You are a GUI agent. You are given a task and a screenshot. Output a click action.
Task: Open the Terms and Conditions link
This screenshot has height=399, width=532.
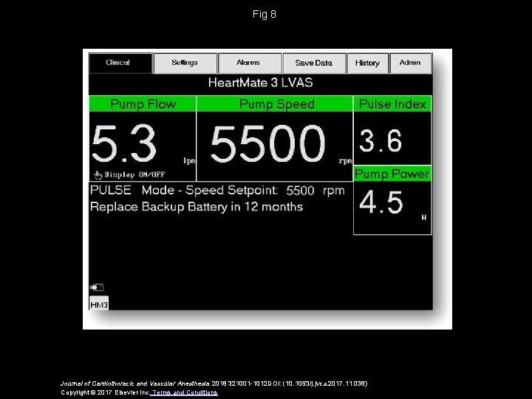click(185, 392)
